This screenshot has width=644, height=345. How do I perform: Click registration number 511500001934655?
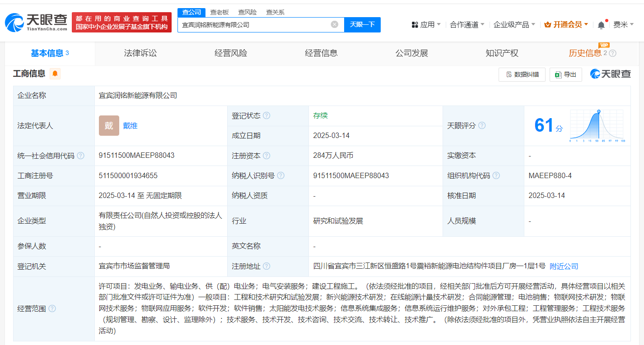(x=128, y=175)
